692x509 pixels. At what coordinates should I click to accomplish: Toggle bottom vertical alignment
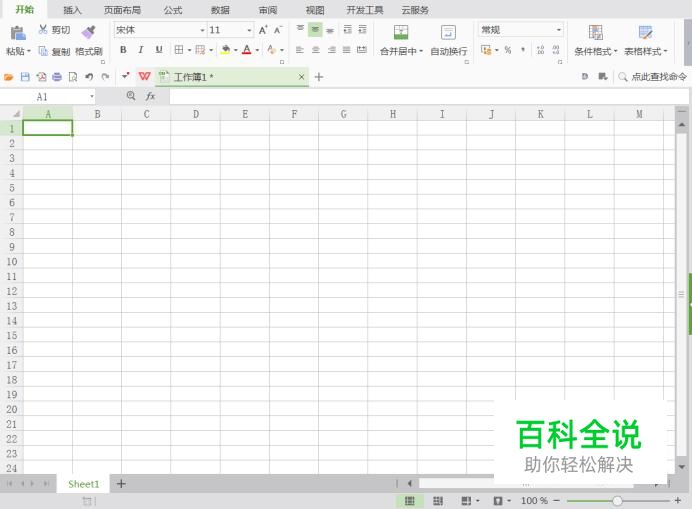pyautogui.click(x=330, y=30)
